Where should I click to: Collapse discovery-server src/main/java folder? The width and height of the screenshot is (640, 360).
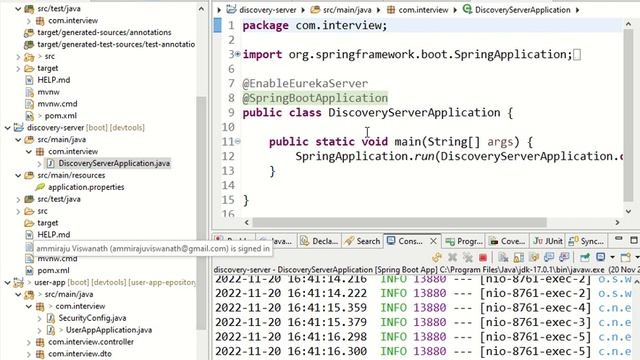coord(18,140)
